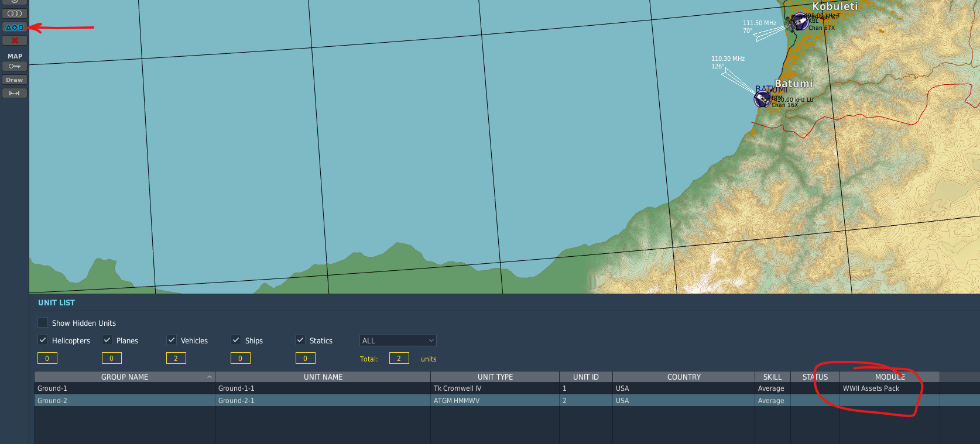The image size is (980, 444).
Task: Click the Batumi airfield icon on map
Action: tap(763, 99)
